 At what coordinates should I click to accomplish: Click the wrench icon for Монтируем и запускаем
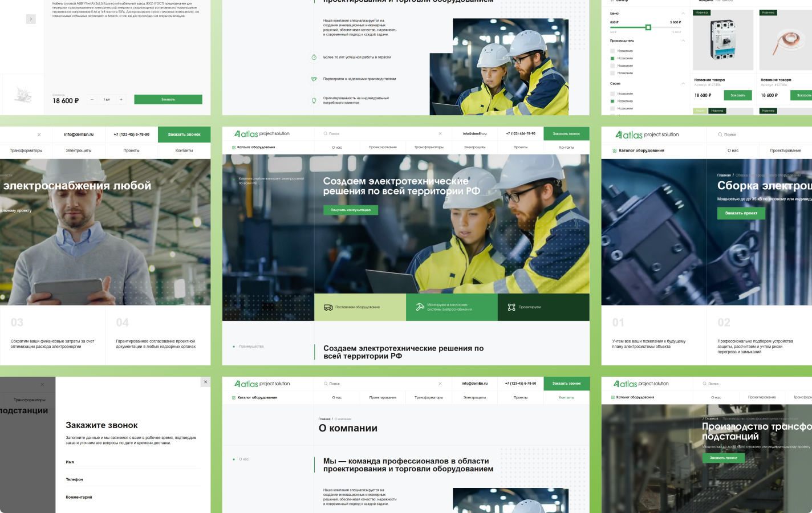[x=420, y=307]
